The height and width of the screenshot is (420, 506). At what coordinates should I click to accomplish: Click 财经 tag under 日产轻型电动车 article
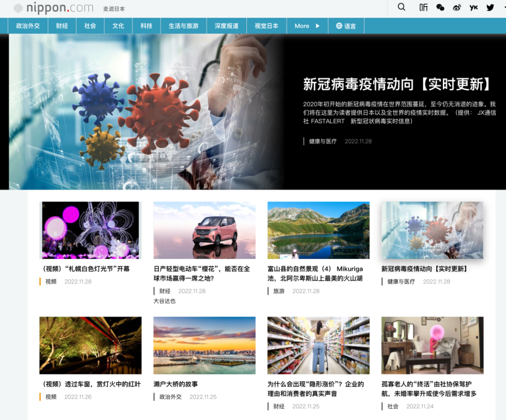click(165, 291)
